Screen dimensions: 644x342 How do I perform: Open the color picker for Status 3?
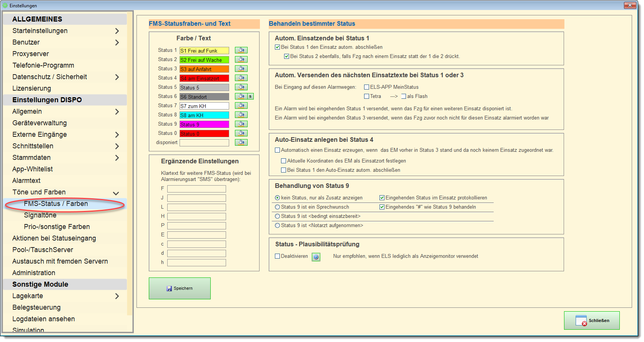pos(241,69)
